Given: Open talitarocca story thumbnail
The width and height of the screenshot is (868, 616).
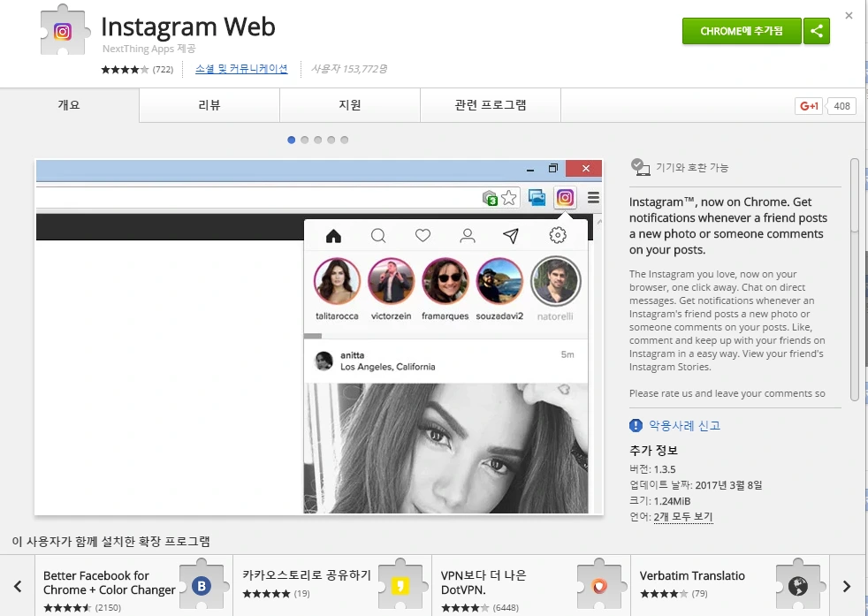Looking at the screenshot, I should click(337, 281).
